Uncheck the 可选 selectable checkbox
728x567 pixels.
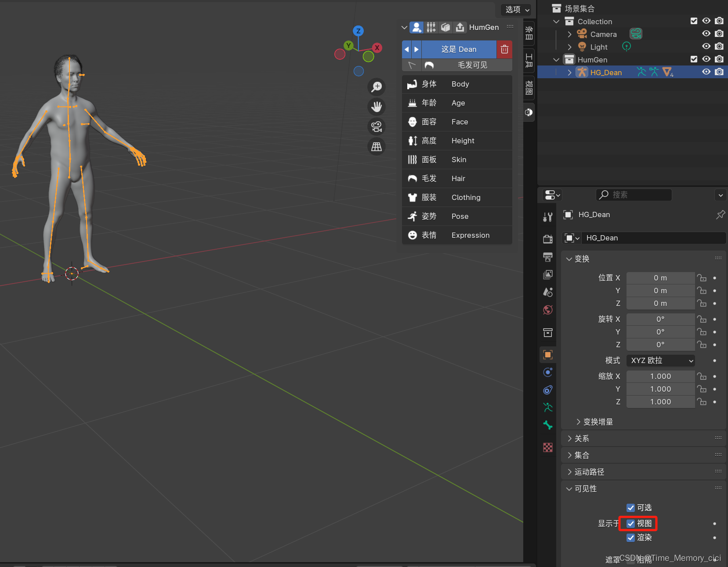[631, 508]
